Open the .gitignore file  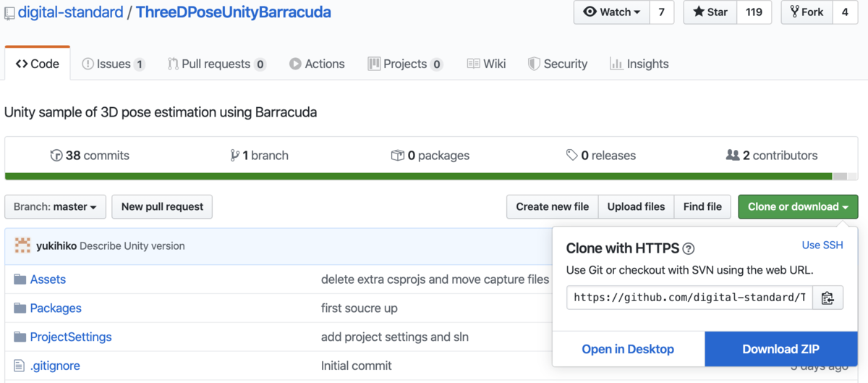[55, 366]
